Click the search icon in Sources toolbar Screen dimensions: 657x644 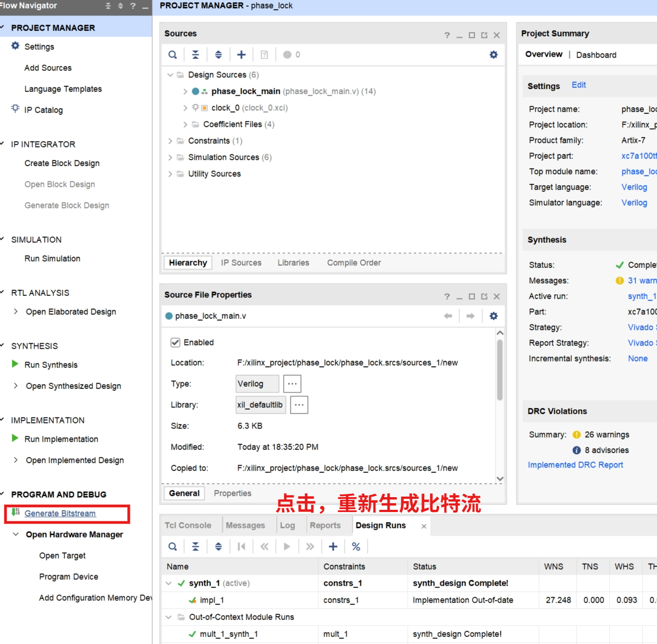point(172,55)
